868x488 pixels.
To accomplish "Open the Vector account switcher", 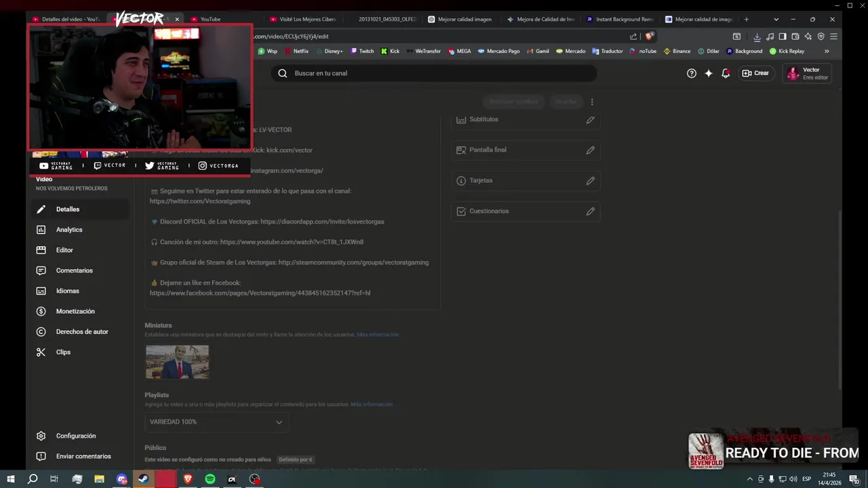I will tap(807, 73).
